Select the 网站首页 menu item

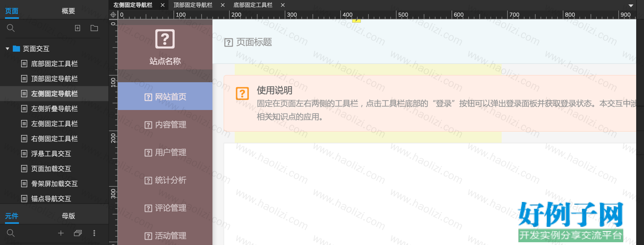165,96
